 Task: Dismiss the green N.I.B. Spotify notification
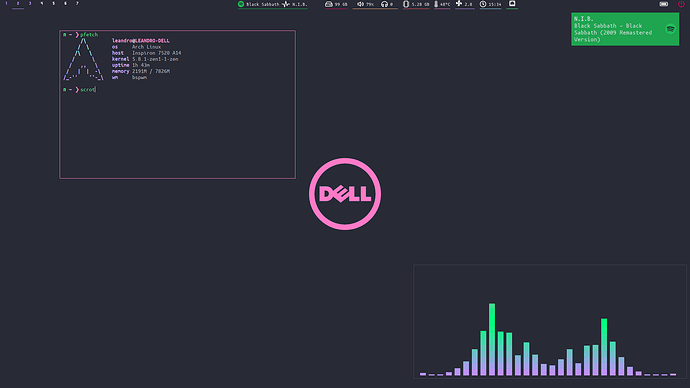pos(625,29)
